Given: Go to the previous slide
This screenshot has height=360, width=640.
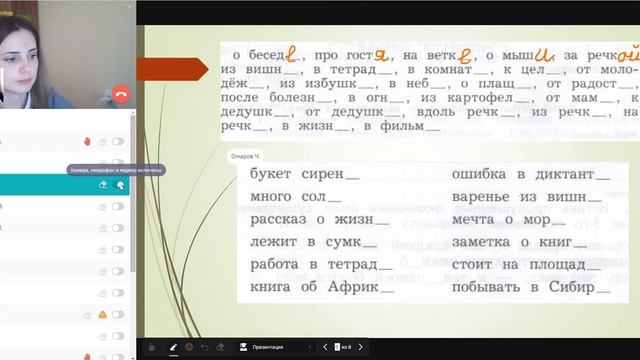Looking at the screenshot, I should [325, 347].
